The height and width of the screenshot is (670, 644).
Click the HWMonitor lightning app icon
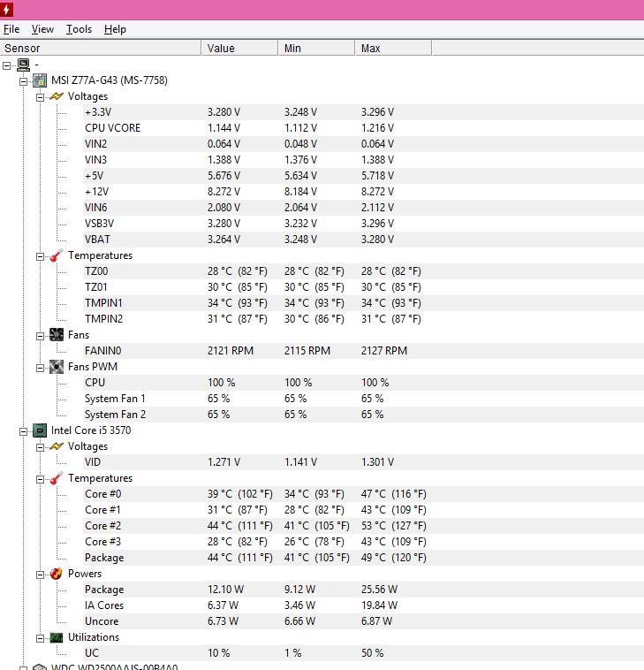click(x=6, y=10)
